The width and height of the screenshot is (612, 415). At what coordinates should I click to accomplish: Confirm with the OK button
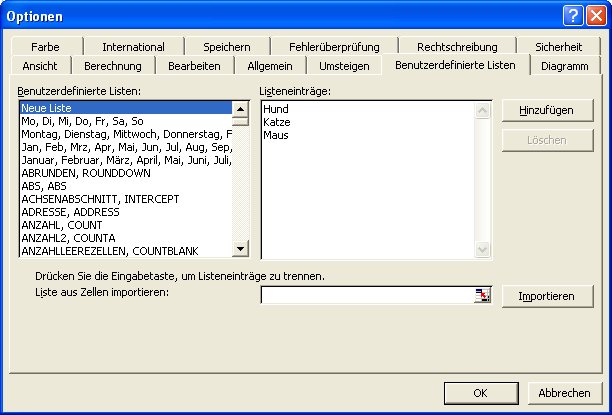click(x=480, y=392)
